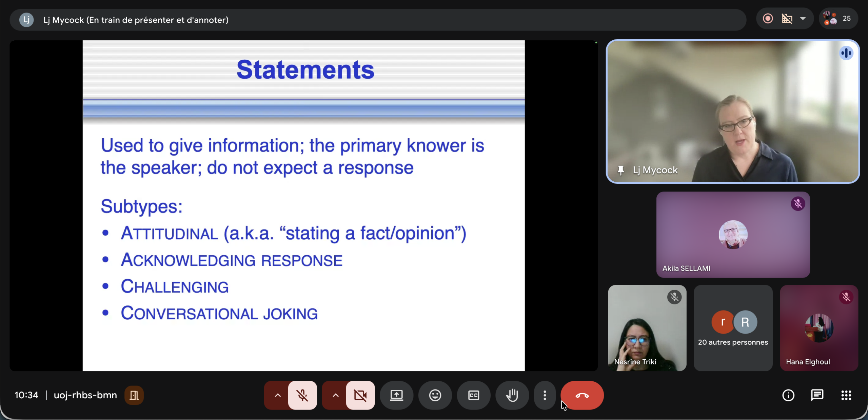Open the emoji reactions picker
868x420 pixels.
click(x=435, y=395)
